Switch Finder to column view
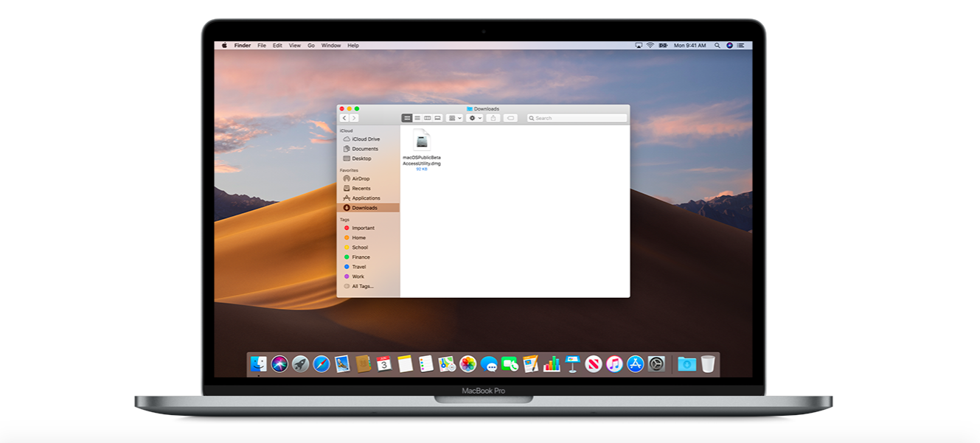Screen dimensions: 980x443 428,118
